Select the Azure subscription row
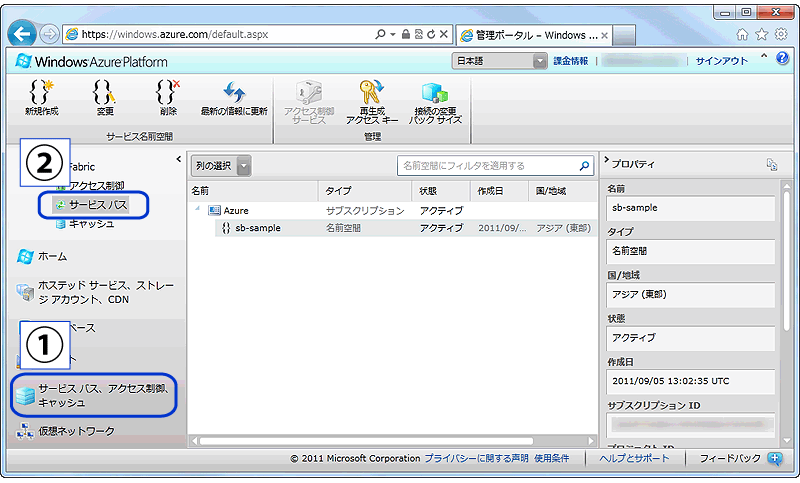This screenshot has width=800, height=483. (392, 211)
